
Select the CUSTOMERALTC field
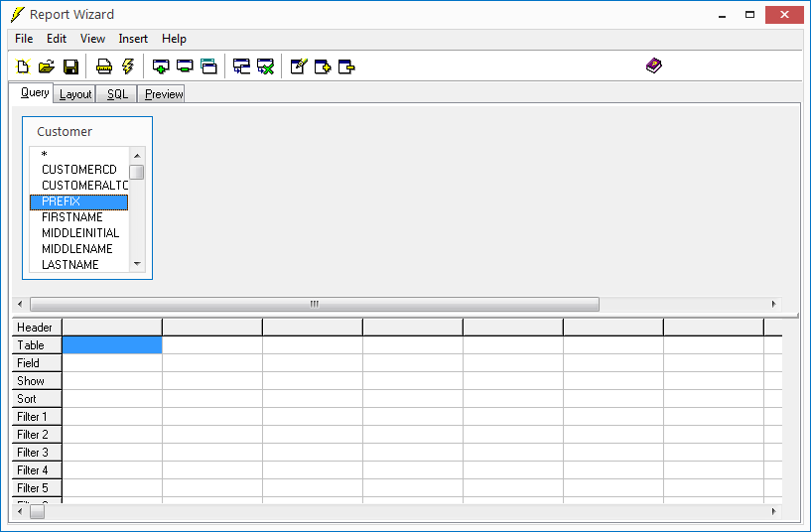click(x=78, y=185)
